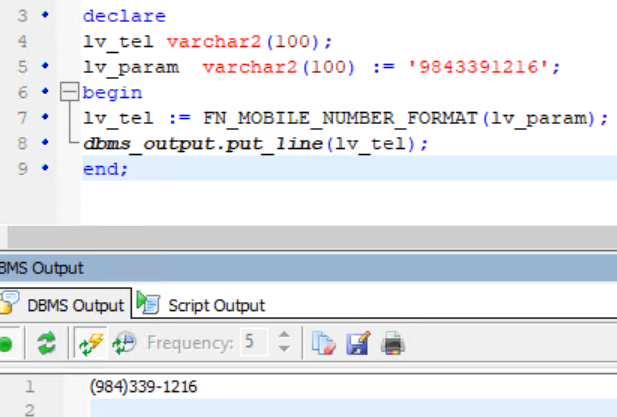This screenshot has width=617, height=417.
Task: Click the output line (984)339-1216
Action: (143, 386)
